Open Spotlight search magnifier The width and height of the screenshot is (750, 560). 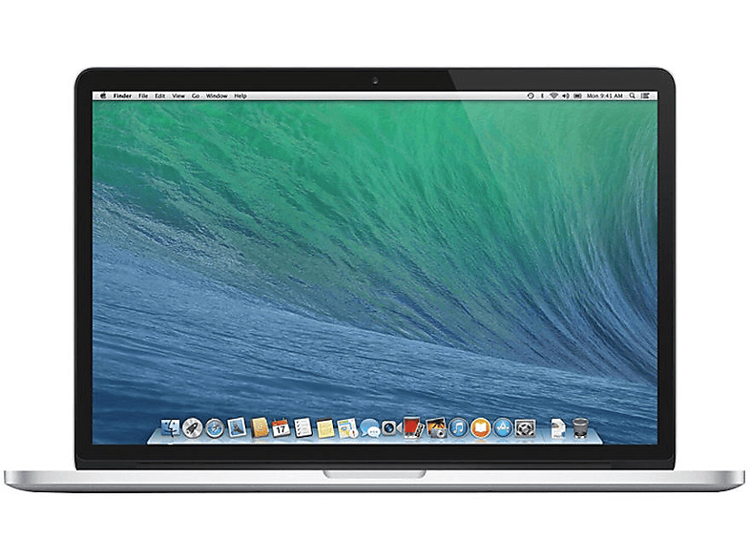633,95
